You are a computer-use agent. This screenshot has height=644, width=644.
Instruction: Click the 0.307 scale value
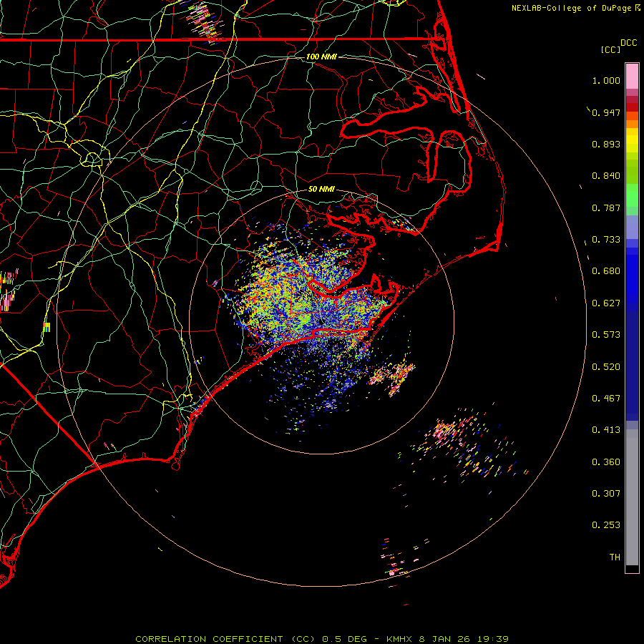[x=606, y=494]
